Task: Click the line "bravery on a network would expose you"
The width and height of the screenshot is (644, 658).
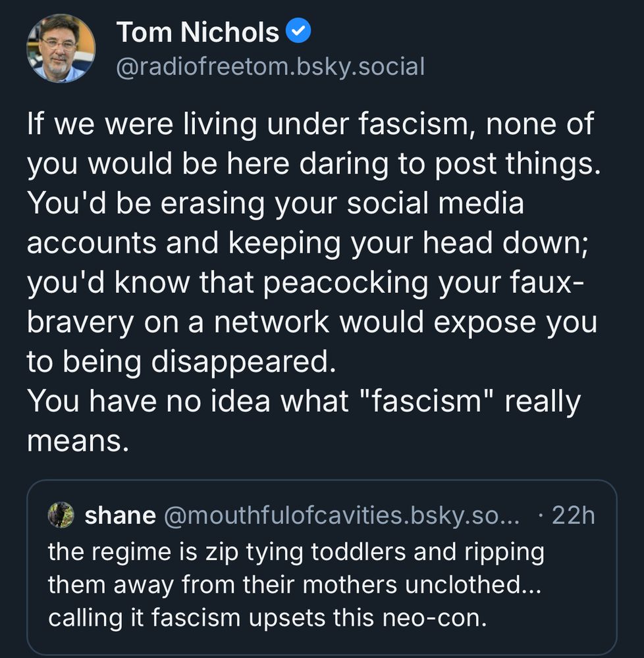Action: (x=311, y=322)
